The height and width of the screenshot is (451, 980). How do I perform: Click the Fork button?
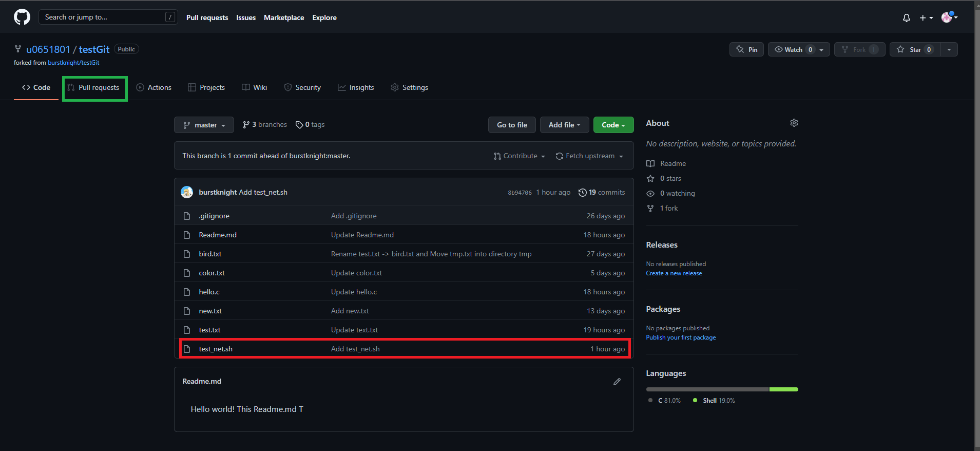[x=860, y=49]
